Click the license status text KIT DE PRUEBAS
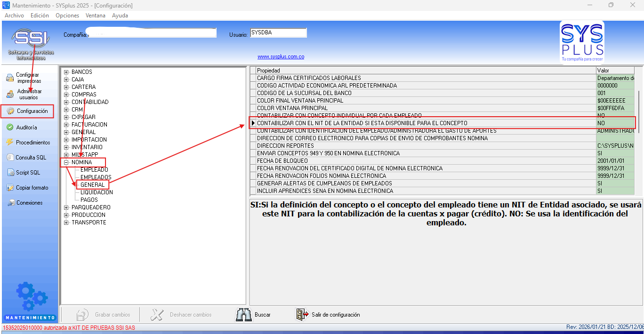Screen dimensions: 644x334 [x=69, y=328]
